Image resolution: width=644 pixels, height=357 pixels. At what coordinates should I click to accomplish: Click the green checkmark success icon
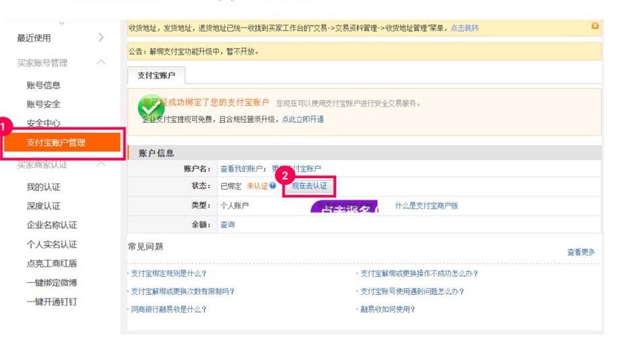151,107
